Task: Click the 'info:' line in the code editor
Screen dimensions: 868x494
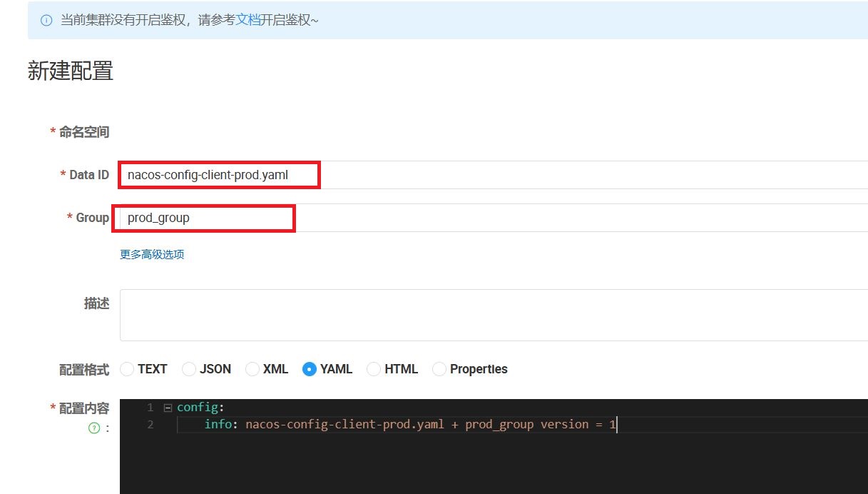Action: 410,425
